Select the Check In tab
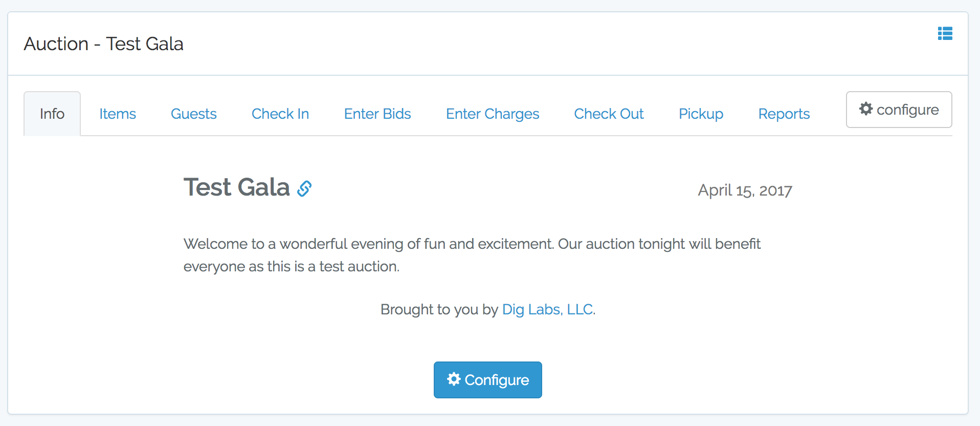980x426 pixels. click(x=280, y=114)
